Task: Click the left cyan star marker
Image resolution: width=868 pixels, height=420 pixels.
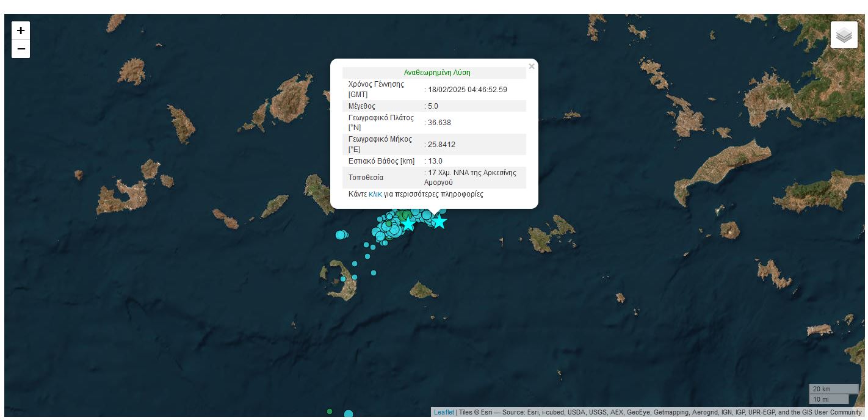Action: coord(408,224)
